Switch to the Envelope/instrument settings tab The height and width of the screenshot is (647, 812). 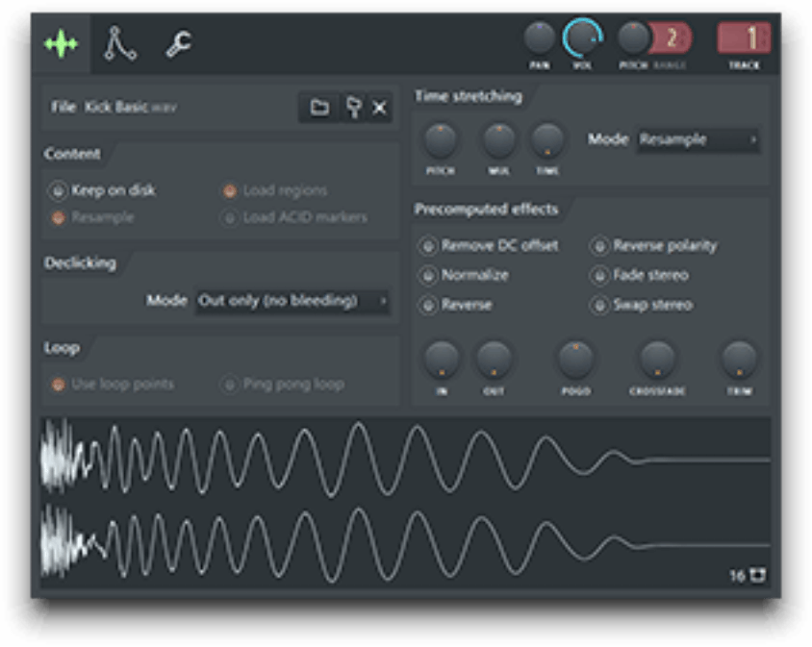point(119,44)
